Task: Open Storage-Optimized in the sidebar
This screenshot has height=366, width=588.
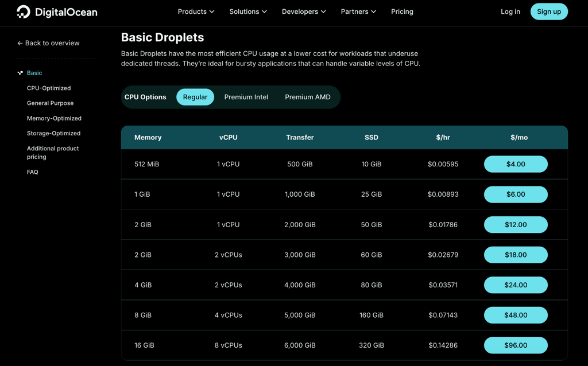Action: click(53, 133)
